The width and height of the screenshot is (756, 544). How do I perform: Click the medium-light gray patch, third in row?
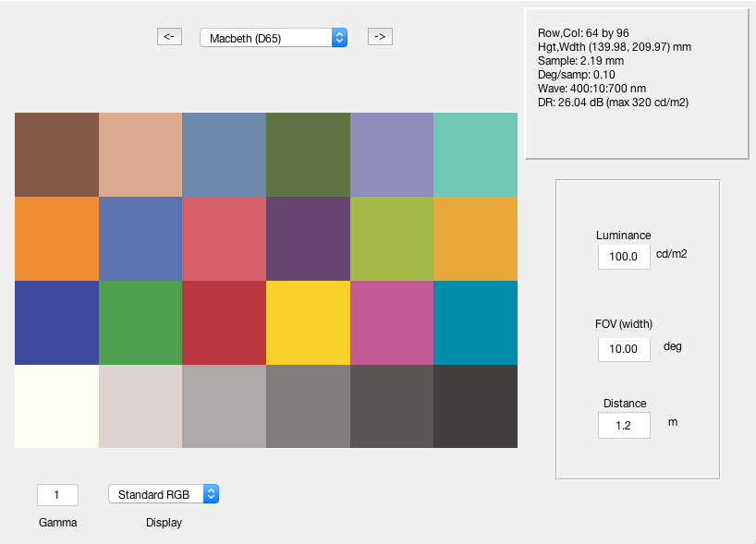coord(225,406)
